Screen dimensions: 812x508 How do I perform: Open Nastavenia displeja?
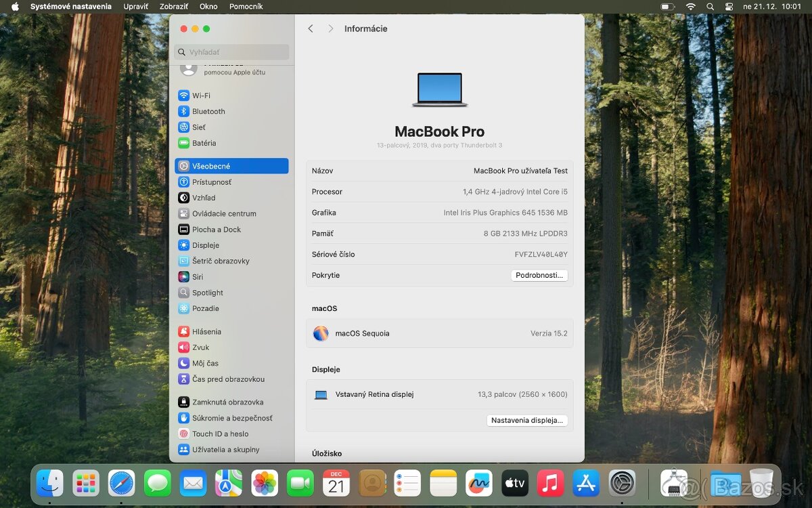point(527,420)
